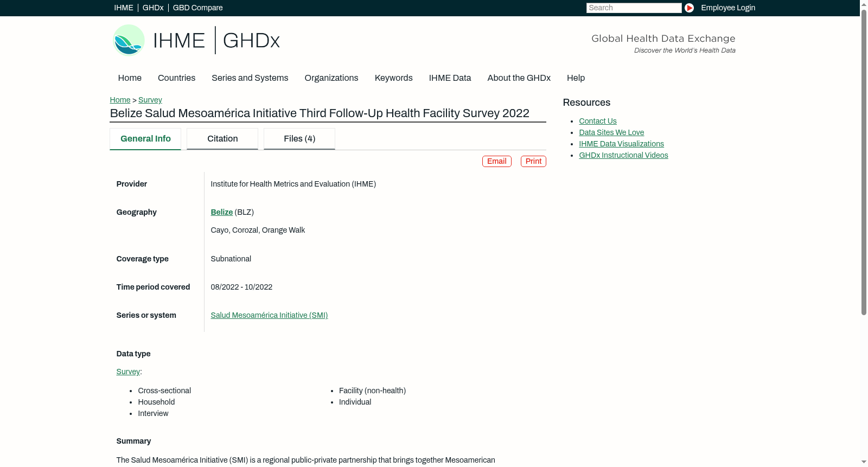Click the Email button
Viewport: 868px width, 467px height.
pos(497,161)
